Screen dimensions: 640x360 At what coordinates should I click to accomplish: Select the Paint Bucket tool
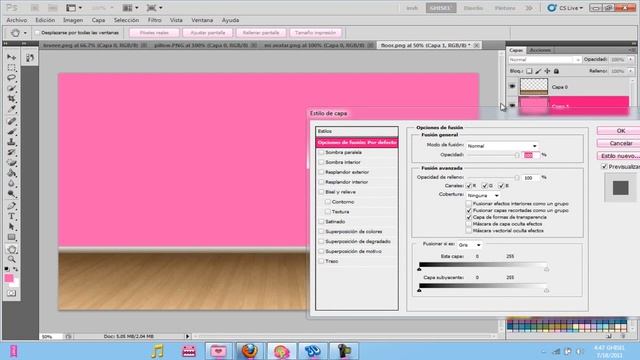(11, 173)
